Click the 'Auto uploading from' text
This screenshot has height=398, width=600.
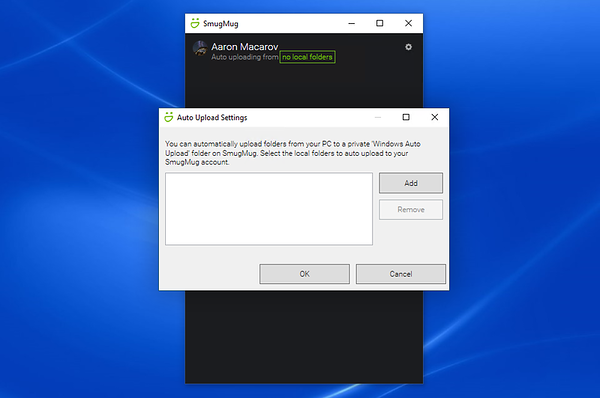[245, 57]
